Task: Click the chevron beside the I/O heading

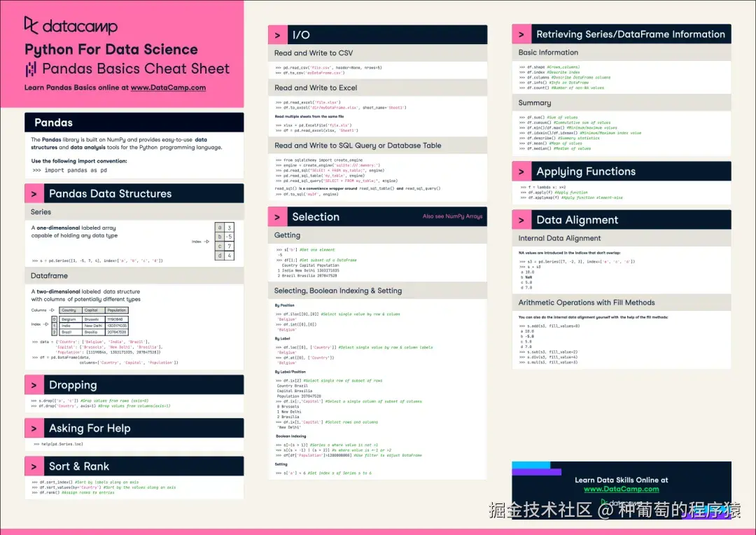Action: pyautogui.click(x=278, y=35)
